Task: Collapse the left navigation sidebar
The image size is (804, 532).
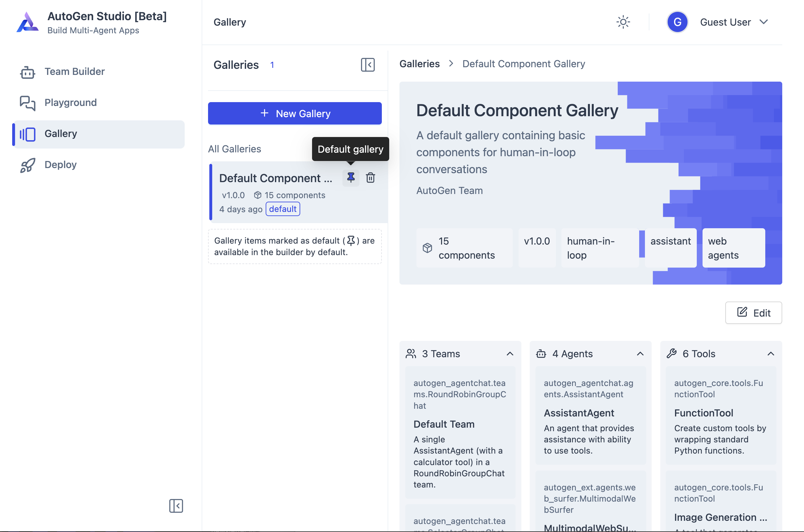Action: click(x=176, y=506)
